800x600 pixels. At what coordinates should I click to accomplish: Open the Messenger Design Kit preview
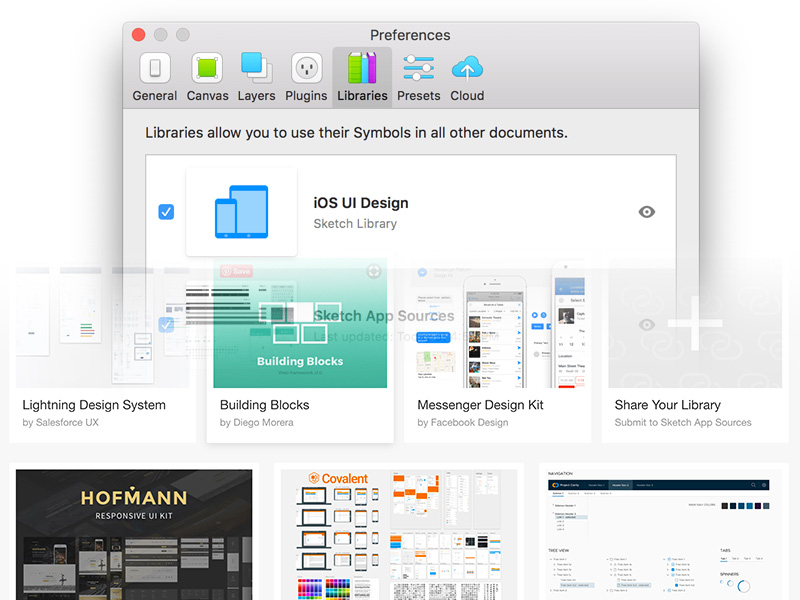[497, 326]
